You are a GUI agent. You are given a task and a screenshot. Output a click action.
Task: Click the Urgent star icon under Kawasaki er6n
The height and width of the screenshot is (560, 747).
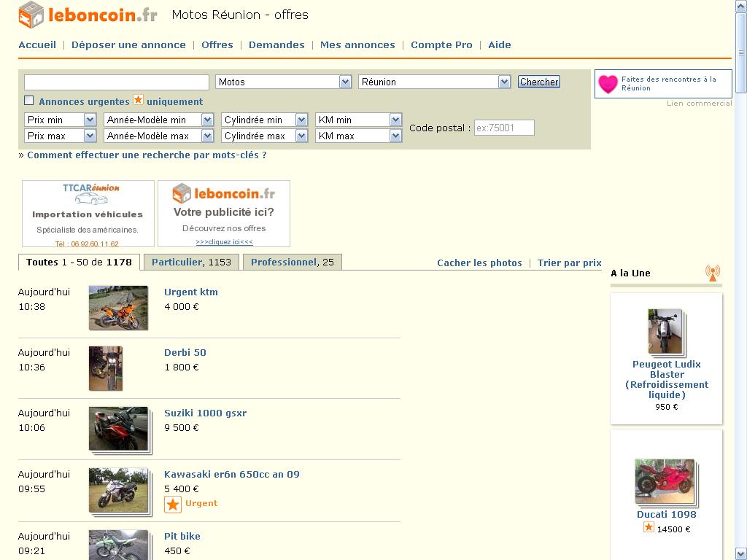pyautogui.click(x=173, y=505)
